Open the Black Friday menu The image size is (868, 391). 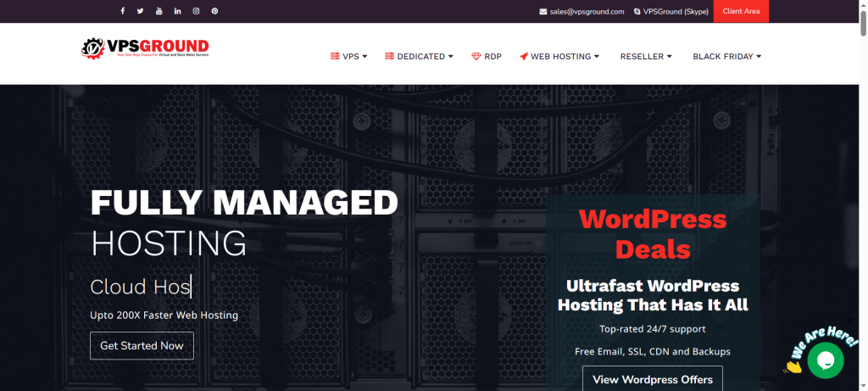click(x=726, y=57)
